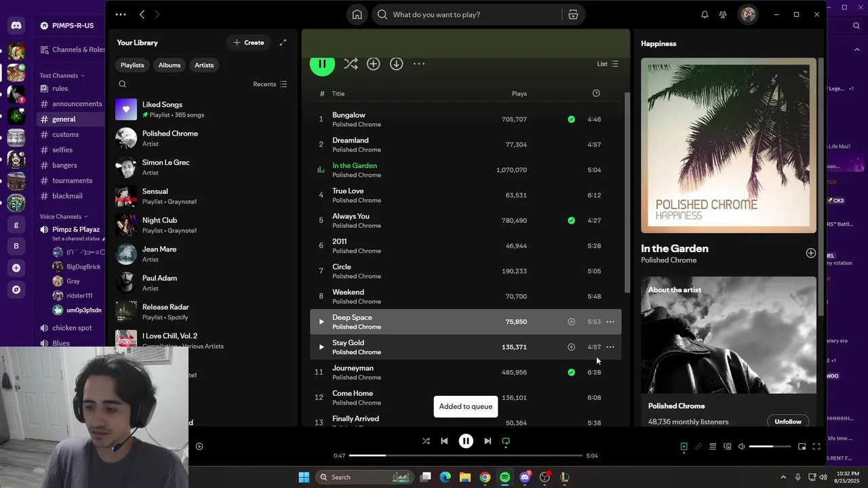
Task: Expand Discord Voice Channels category
Action: click(64, 217)
